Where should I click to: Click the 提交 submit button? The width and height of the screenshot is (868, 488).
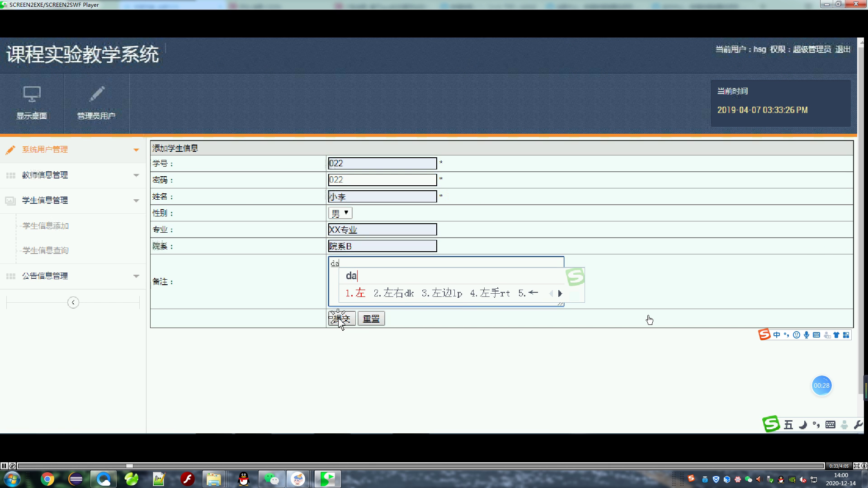click(342, 319)
